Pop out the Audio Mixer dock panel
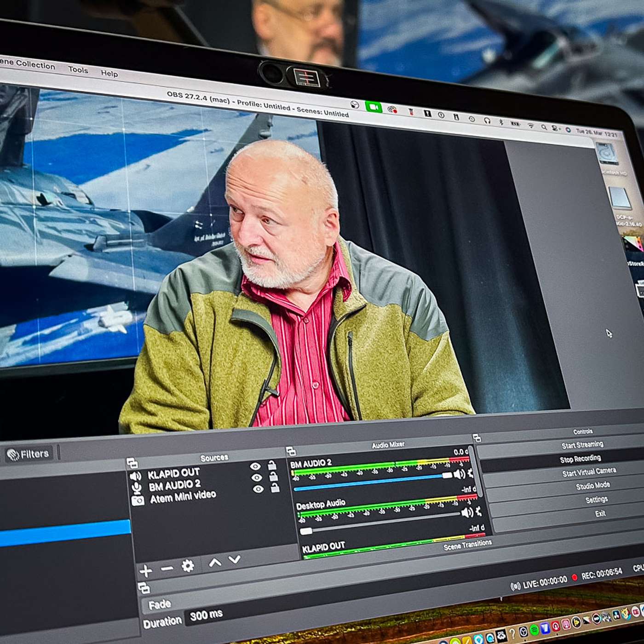The image size is (644, 644). coord(290,451)
